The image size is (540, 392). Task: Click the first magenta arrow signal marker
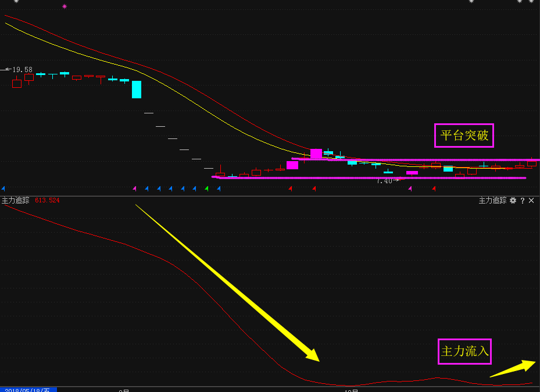click(134, 188)
